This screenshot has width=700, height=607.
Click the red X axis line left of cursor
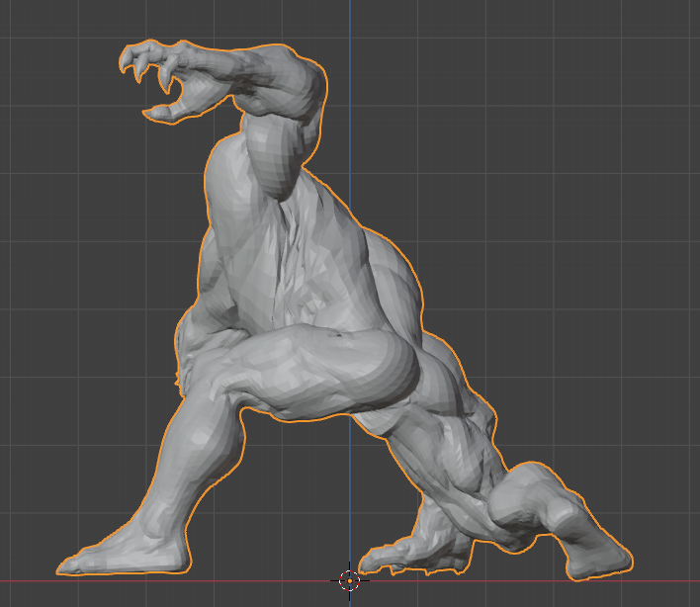[x=148, y=579]
